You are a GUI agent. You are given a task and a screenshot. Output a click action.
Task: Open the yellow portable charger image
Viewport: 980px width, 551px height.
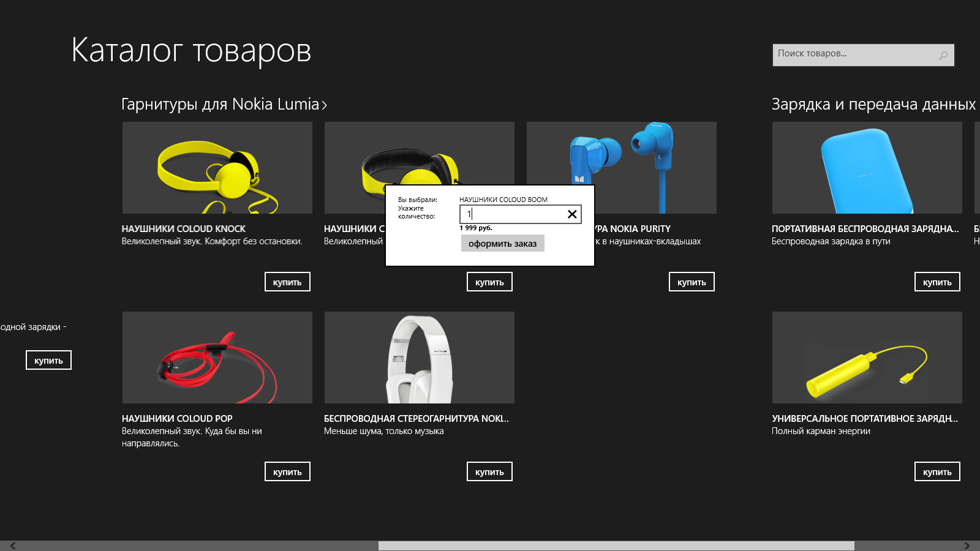(x=866, y=358)
